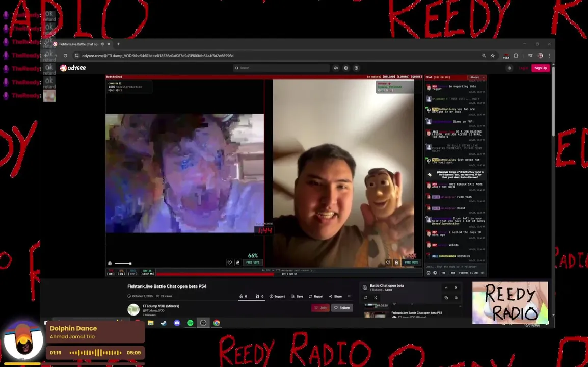Mute the Fishtank.live browser tab audio
Image resolution: width=588 pixels, height=367 pixels.
(x=102, y=44)
